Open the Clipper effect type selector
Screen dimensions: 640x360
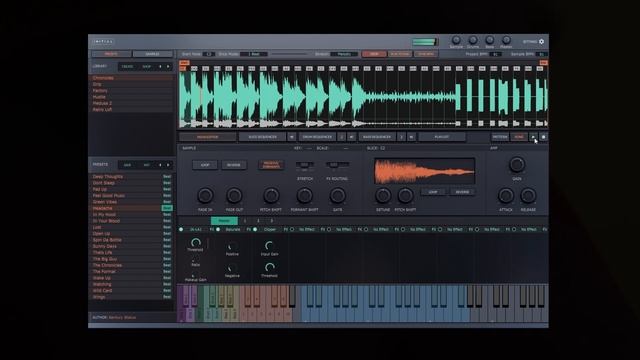pyautogui.click(x=270, y=229)
